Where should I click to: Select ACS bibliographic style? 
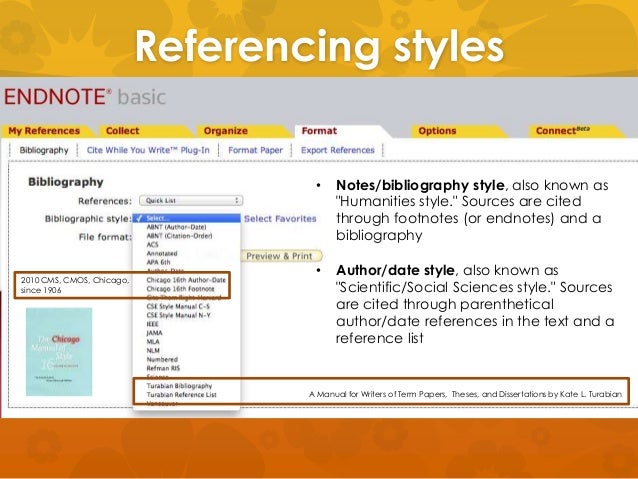(x=152, y=245)
